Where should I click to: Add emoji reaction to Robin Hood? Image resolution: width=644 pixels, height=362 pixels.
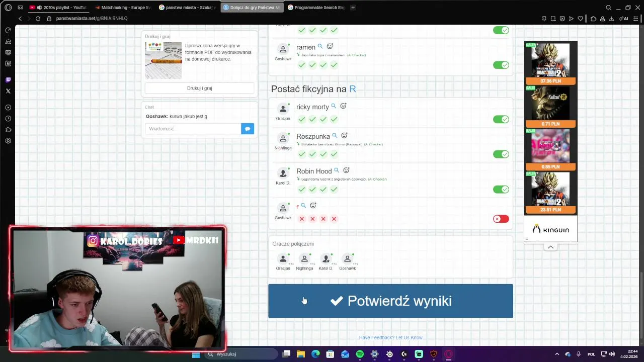(346, 170)
